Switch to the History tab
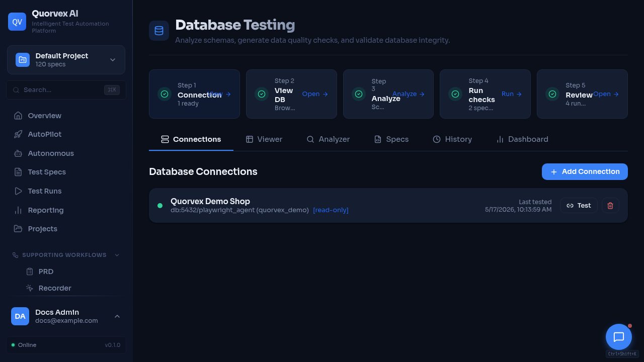 [452, 139]
